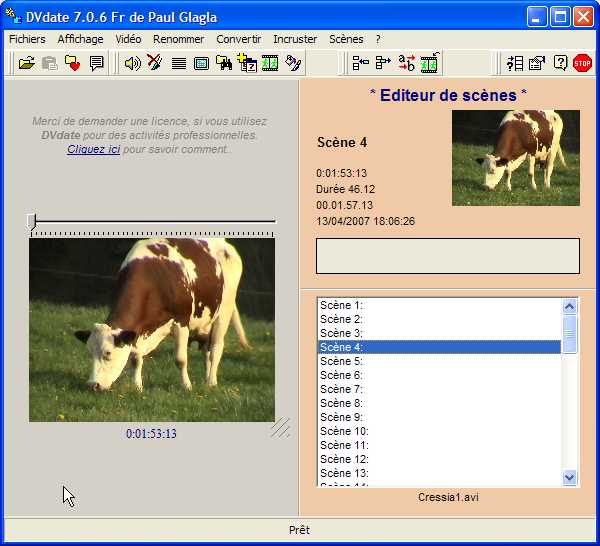Open the Vidéo menu
The image size is (600, 546).
(128, 39)
